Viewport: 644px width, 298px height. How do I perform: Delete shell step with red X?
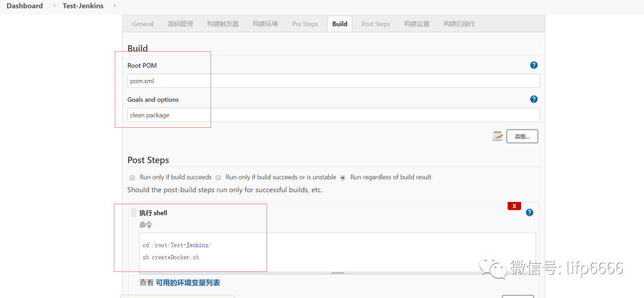tap(514, 206)
